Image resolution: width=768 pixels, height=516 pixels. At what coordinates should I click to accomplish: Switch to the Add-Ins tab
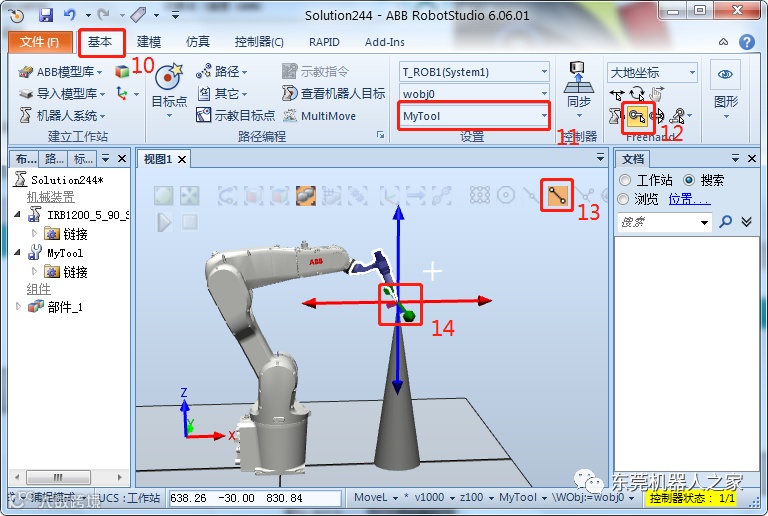(x=384, y=42)
